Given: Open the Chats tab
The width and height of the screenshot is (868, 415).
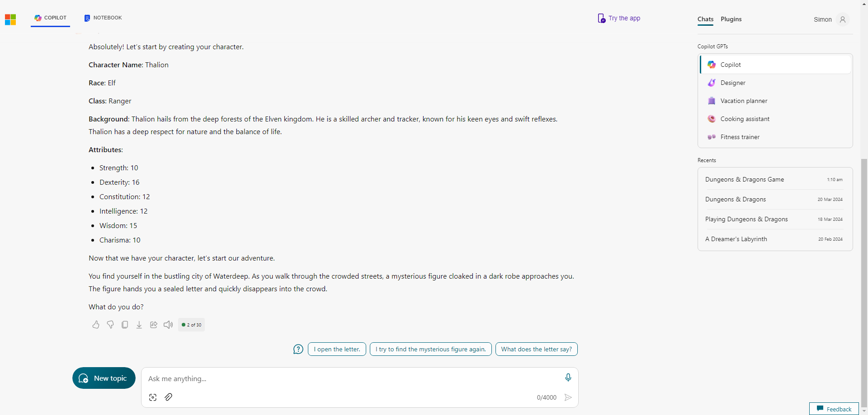Looking at the screenshot, I should point(705,19).
